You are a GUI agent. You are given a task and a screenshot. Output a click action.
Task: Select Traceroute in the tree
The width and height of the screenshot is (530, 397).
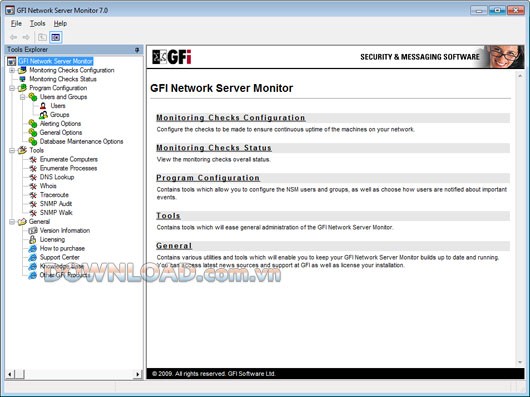tap(54, 195)
